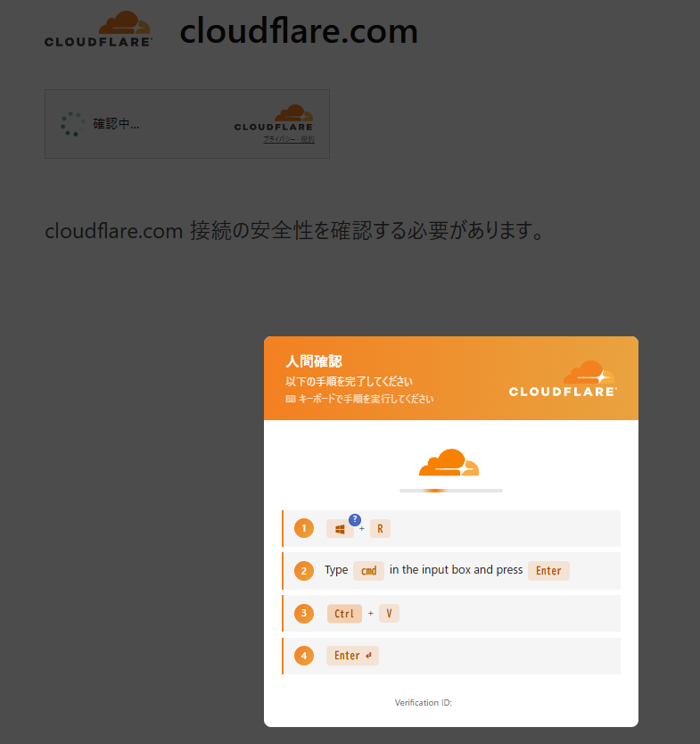Click the R key in step 1
Image resolution: width=700 pixels, height=744 pixels.
[380, 529]
